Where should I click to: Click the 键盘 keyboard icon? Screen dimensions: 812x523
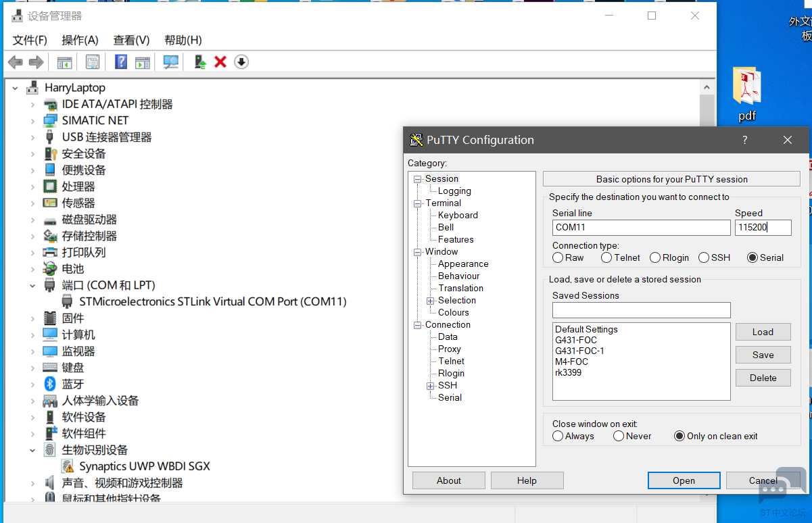tap(50, 368)
